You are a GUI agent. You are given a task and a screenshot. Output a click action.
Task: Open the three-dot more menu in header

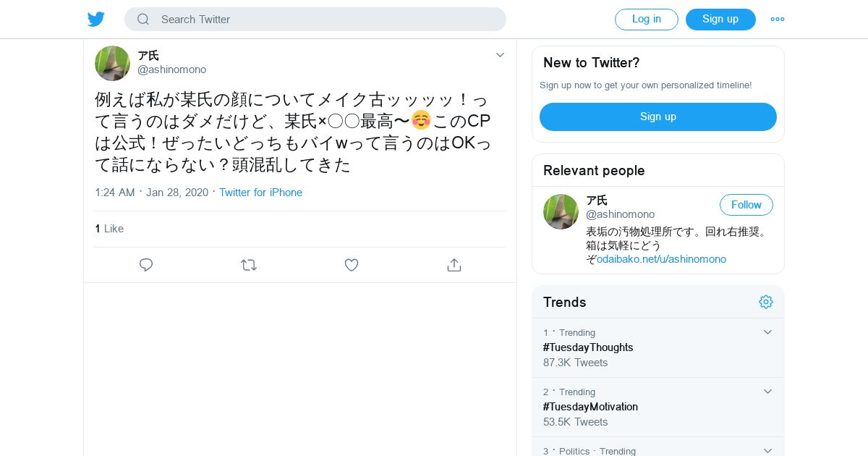[778, 20]
